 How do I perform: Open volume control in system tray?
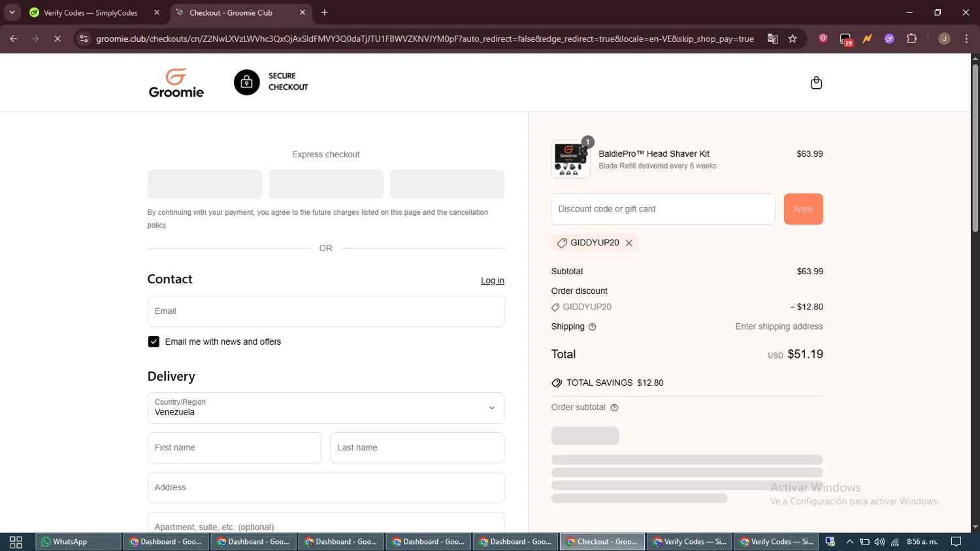click(879, 542)
